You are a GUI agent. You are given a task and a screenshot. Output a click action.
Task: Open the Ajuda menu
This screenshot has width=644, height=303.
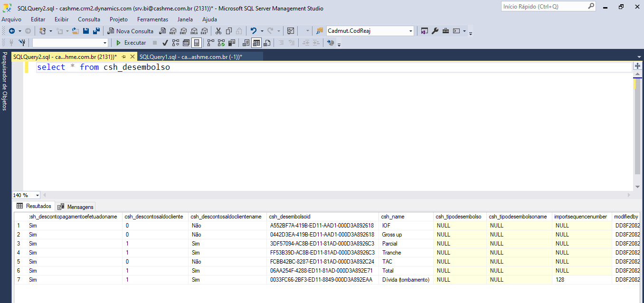click(209, 19)
